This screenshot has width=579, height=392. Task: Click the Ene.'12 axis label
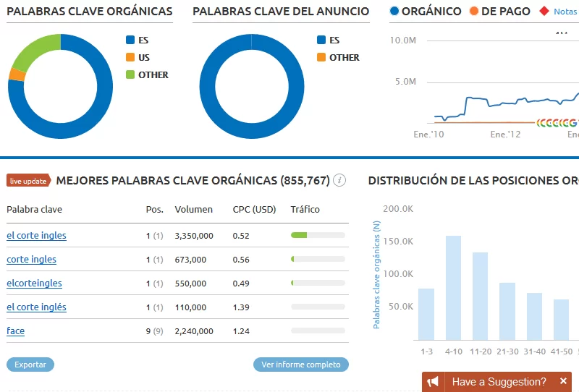(505, 135)
